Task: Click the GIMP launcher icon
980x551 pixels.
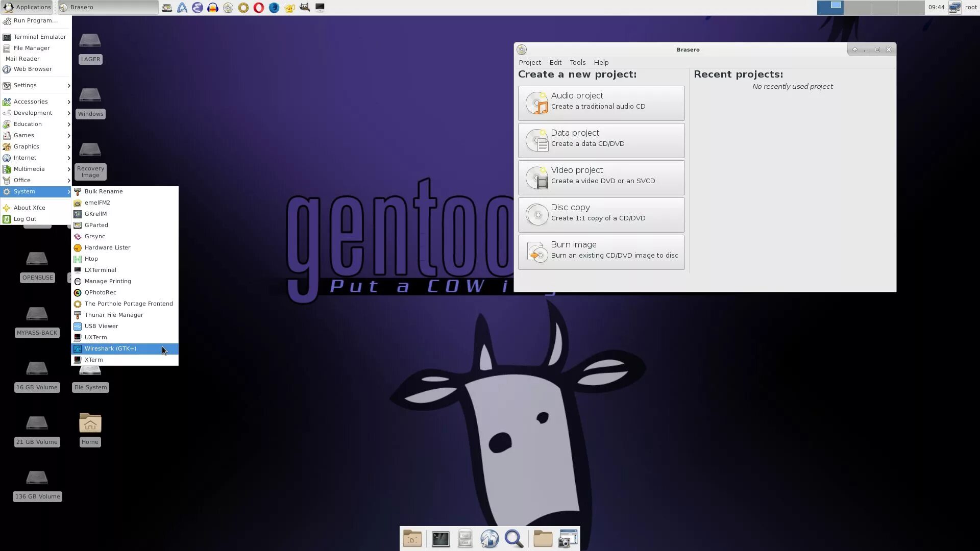Action: pos(305,7)
